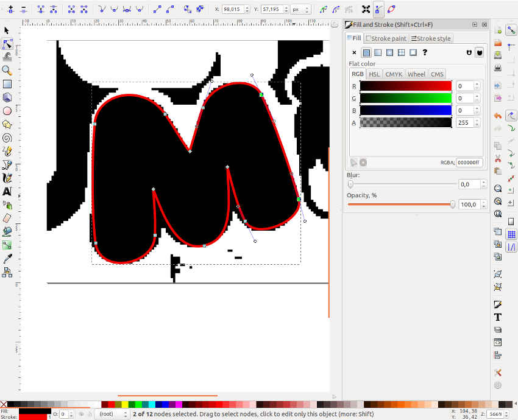Step the R channel value spinner

[x=477, y=86]
